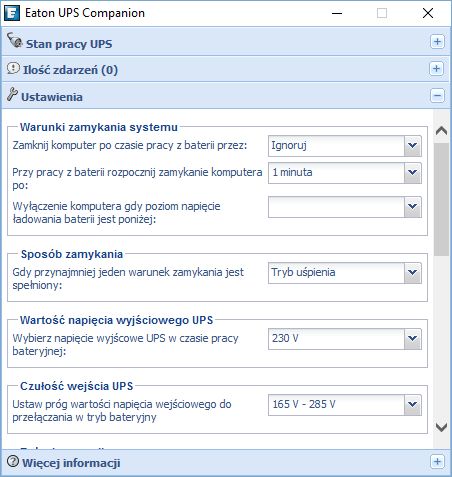This screenshot has width=452, height=477.
Task: Click the 'Czułość wejścia UPS' group title
Action: (77, 386)
